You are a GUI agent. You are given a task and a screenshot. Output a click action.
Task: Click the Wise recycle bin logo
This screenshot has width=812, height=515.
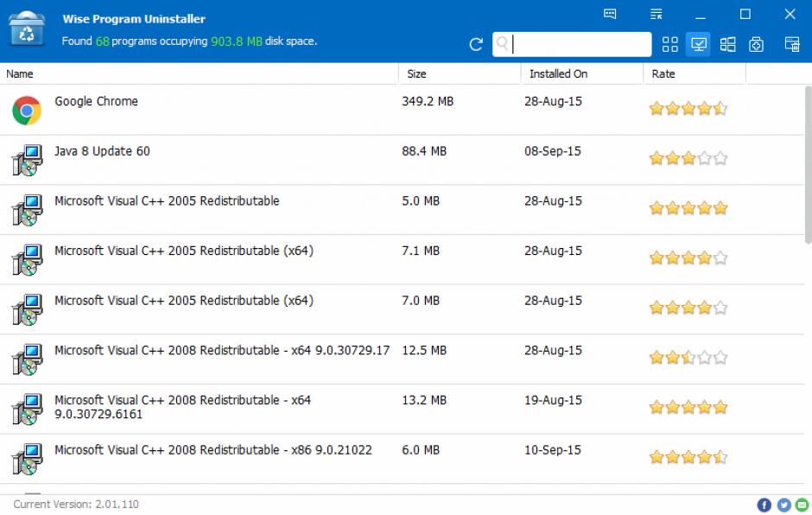point(27,29)
